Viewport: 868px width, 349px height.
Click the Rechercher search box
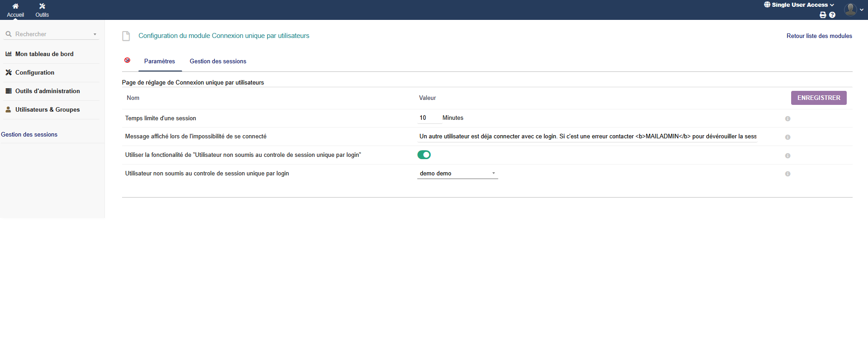[x=52, y=34]
